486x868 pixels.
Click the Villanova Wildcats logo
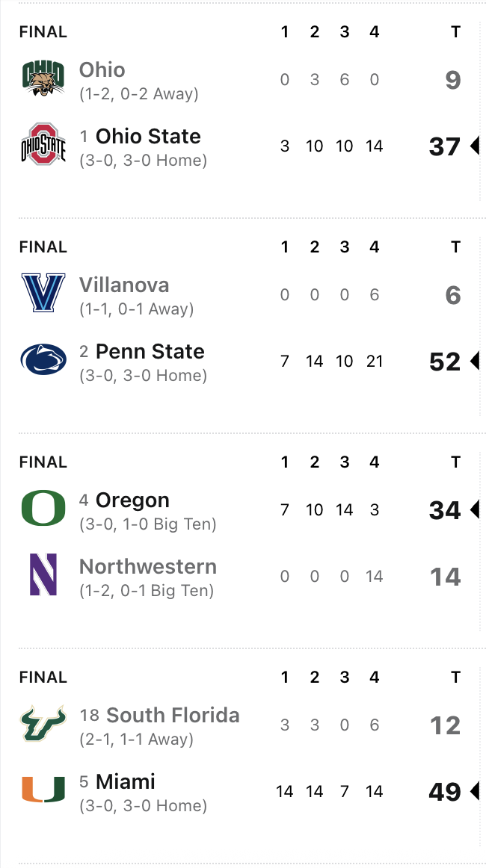[x=43, y=294]
